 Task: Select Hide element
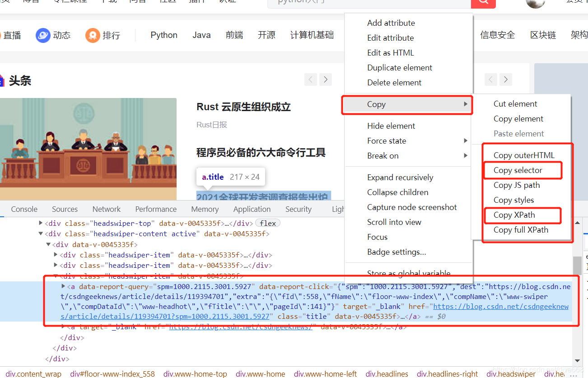[x=391, y=126]
